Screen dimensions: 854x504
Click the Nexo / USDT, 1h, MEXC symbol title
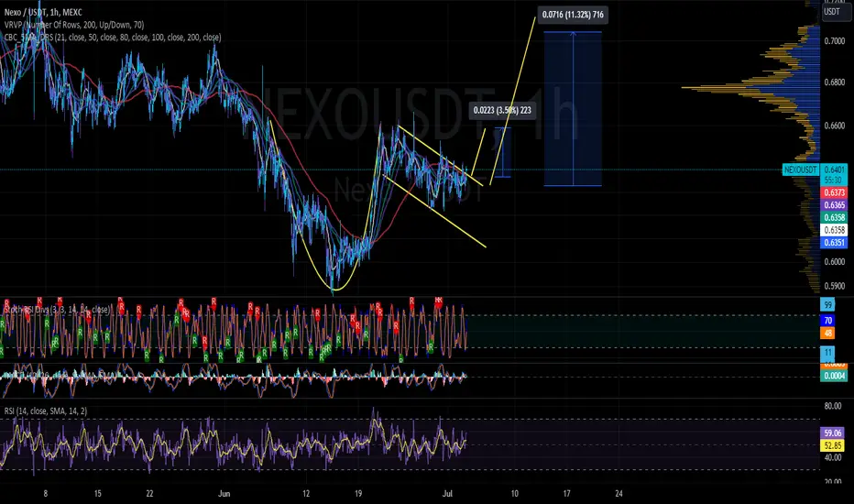click(43, 12)
